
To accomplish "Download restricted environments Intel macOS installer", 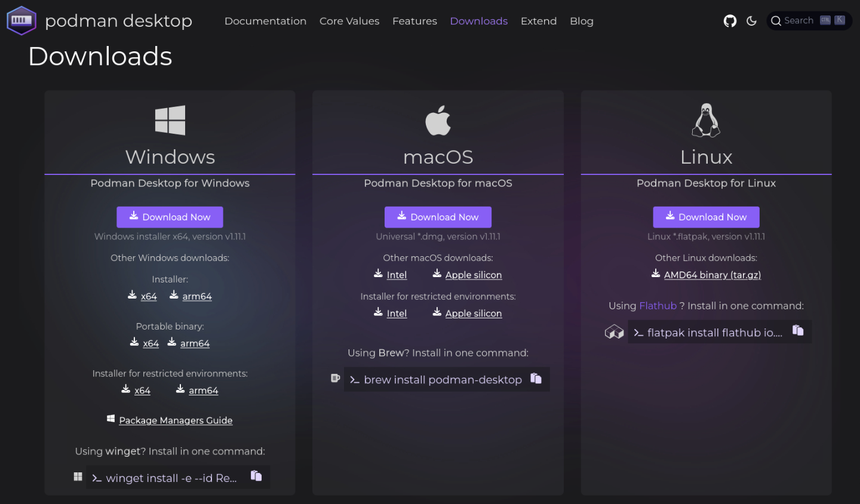I will pyautogui.click(x=397, y=314).
